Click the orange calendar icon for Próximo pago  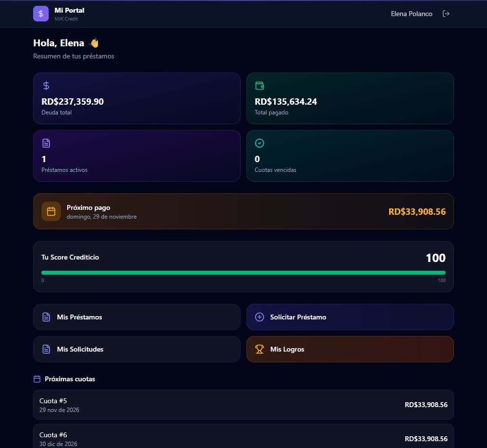click(51, 211)
